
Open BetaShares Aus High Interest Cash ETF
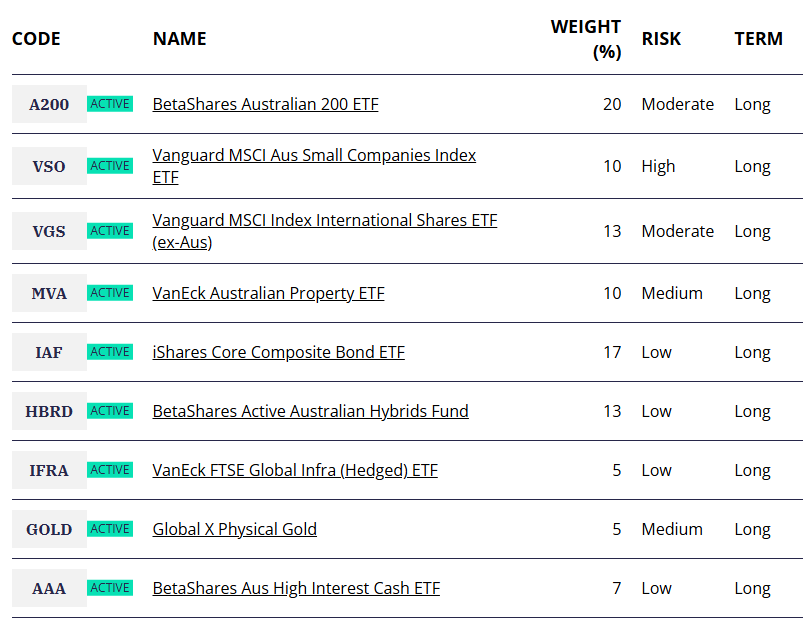coord(296,588)
